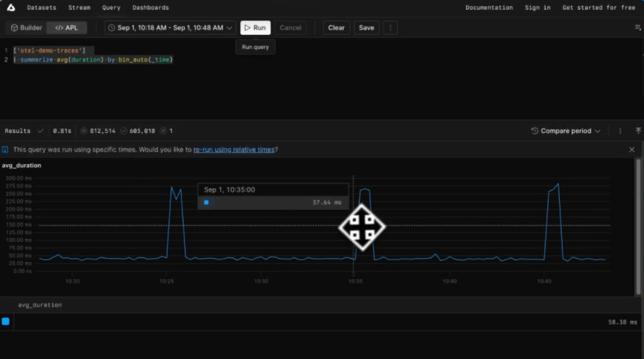The image size is (644, 359).
Task: Click the rows matched icon beside 603,018
Action: [x=124, y=131]
